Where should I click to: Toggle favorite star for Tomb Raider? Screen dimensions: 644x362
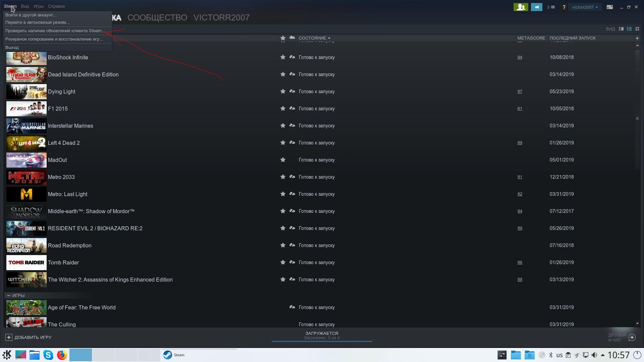(283, 262)
